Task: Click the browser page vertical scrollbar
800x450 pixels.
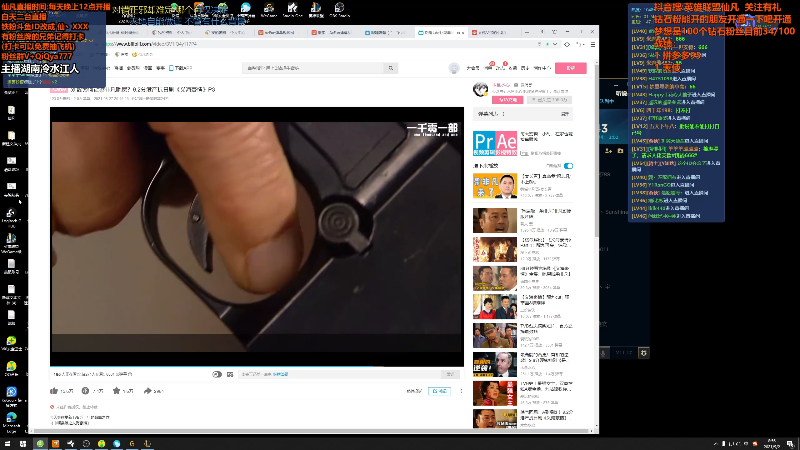Action: click(596, 153)
